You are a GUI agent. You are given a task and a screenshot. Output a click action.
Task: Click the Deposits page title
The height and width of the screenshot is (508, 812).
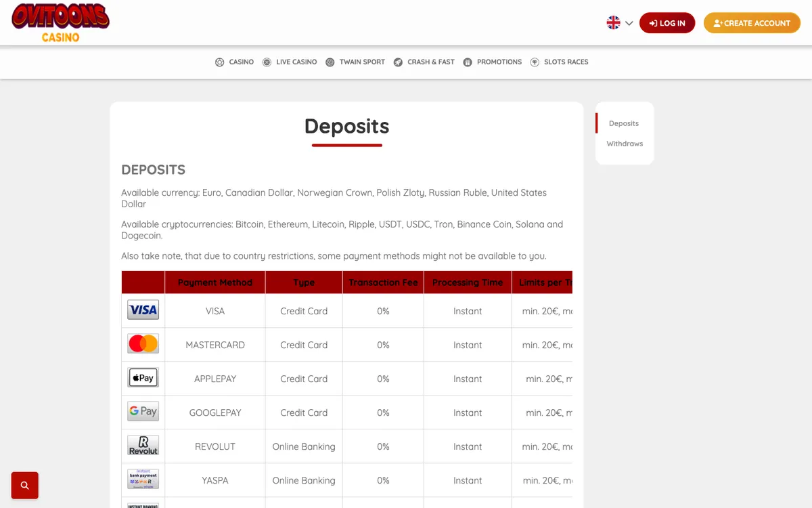tap(347, 126)
